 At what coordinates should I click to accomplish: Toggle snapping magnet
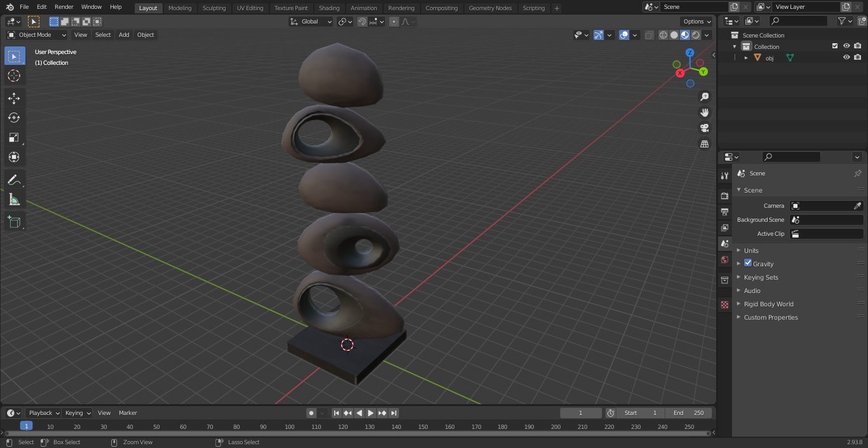362,22
